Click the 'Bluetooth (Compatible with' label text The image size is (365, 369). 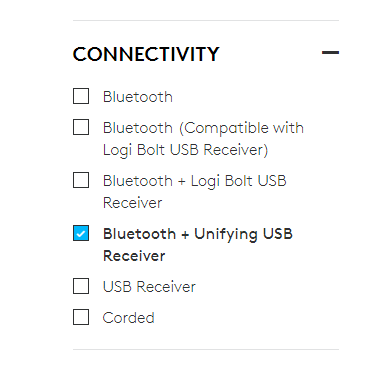203,128
